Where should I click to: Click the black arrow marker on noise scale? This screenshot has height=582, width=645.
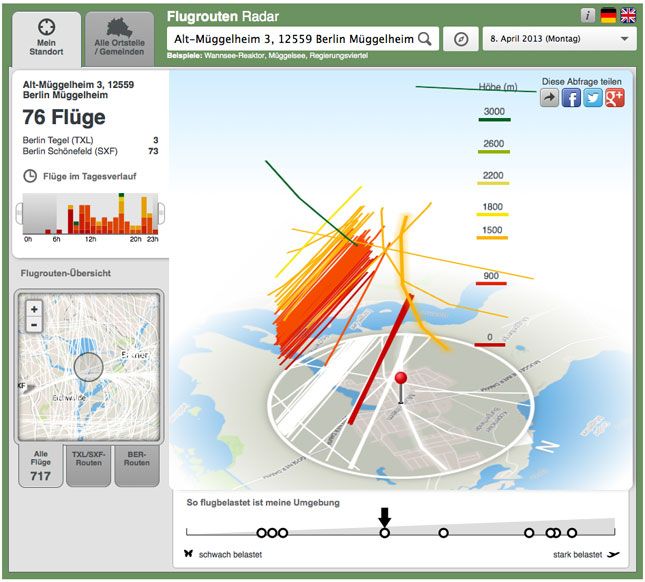(384, 516)
